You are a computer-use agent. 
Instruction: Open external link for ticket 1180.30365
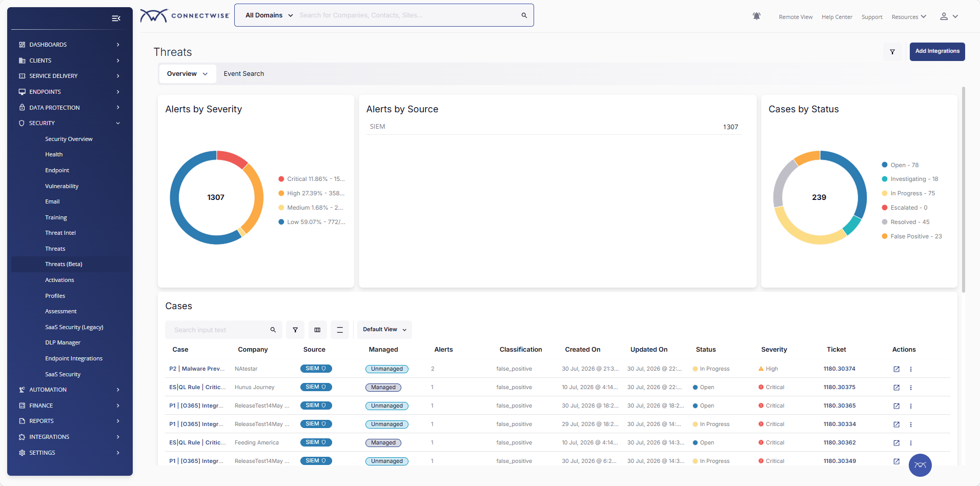(896, 406)
